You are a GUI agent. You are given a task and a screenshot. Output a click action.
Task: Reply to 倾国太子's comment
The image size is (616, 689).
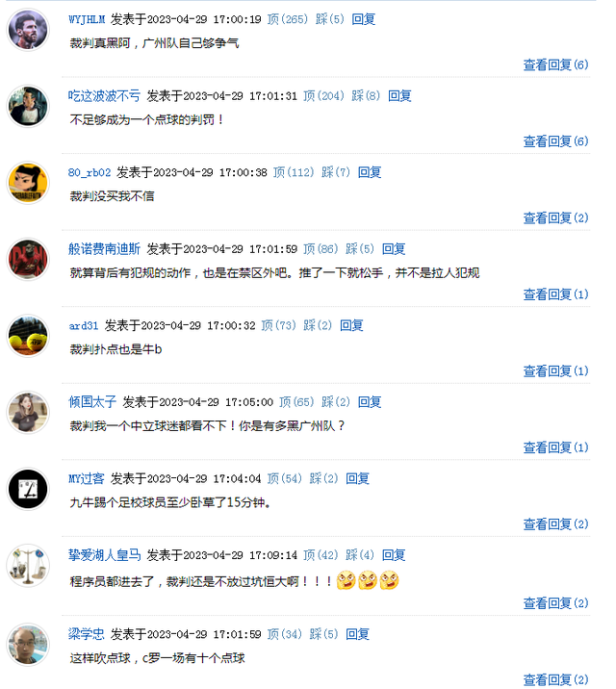tap(370, 402)
